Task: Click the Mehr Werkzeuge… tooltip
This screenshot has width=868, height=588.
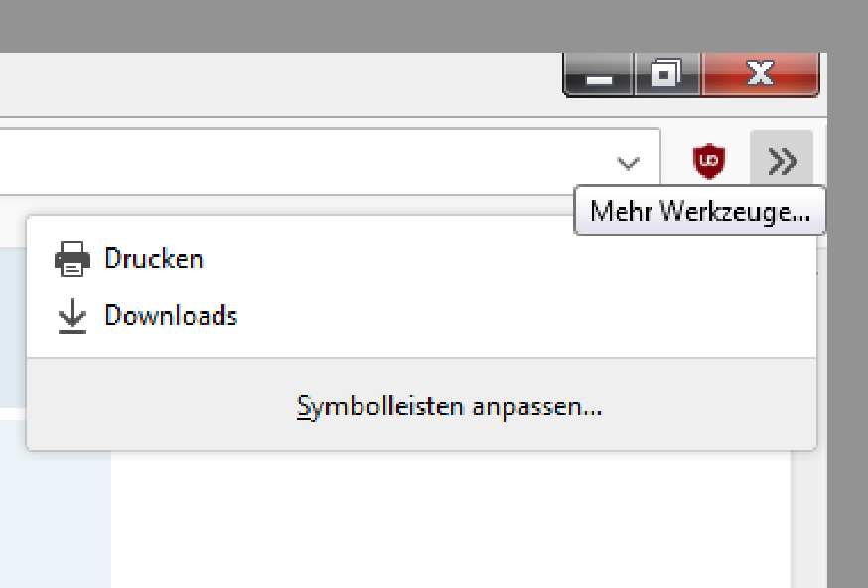Action: 699,212
